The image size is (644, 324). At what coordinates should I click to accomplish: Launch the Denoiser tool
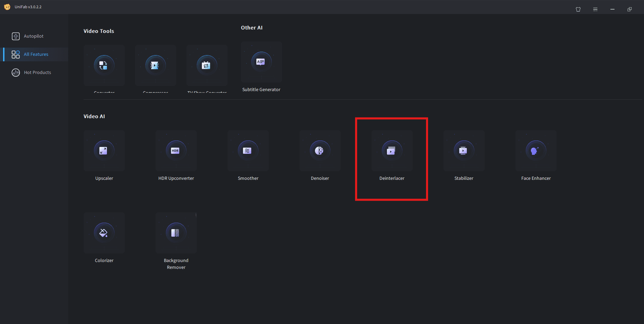pos(320,151)
